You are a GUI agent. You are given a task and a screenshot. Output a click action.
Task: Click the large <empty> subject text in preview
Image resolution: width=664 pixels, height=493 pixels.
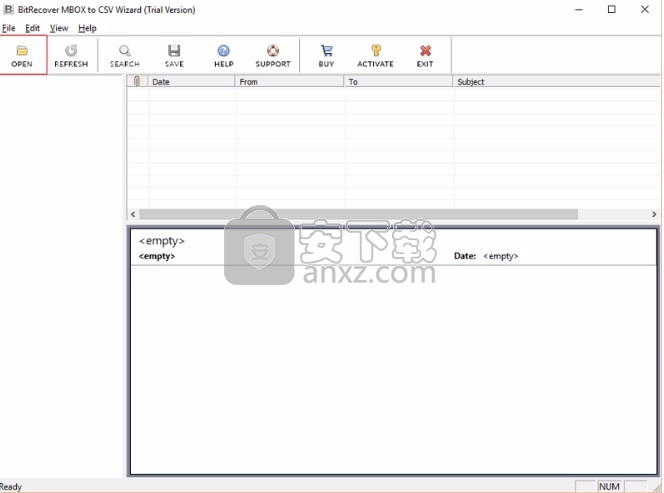coord(162,241)
